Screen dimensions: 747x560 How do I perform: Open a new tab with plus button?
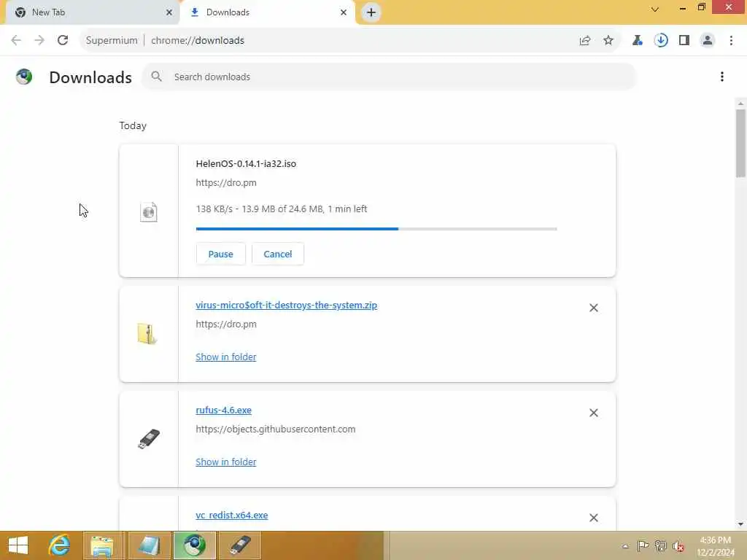pyautogui.click(x=371, y=12)
